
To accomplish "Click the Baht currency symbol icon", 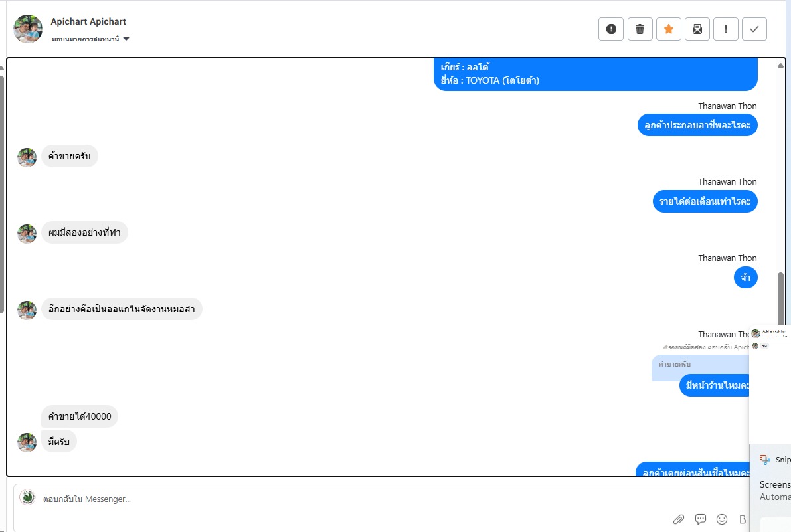I will [x=743, y=519].
